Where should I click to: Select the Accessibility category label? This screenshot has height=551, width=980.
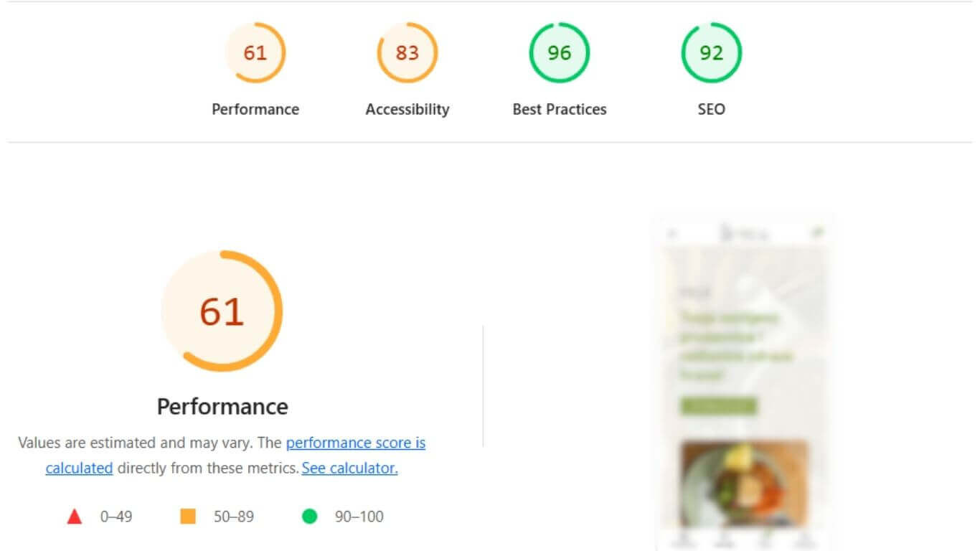407,109
